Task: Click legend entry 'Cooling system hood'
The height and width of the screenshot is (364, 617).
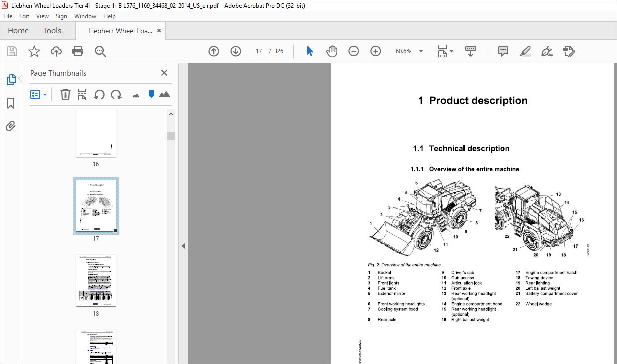Action: point(398,309)
